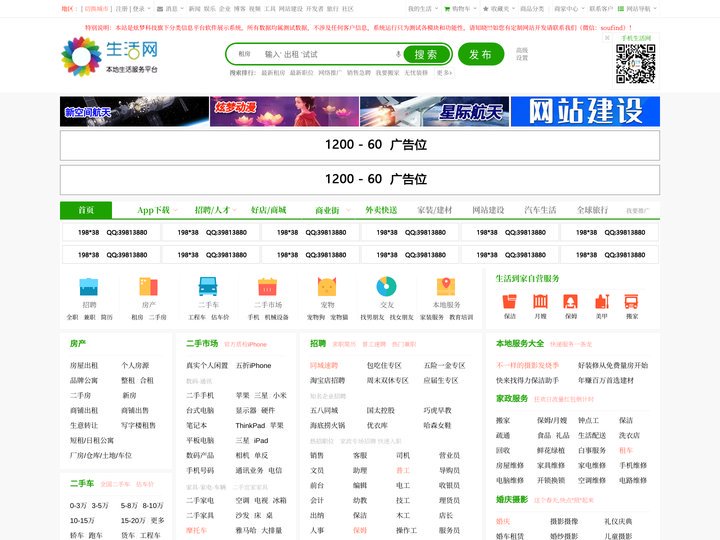This screenshot has height=540, width=720.
Task: Click 开锁换锁 under 家政服务
Action: 551,480
